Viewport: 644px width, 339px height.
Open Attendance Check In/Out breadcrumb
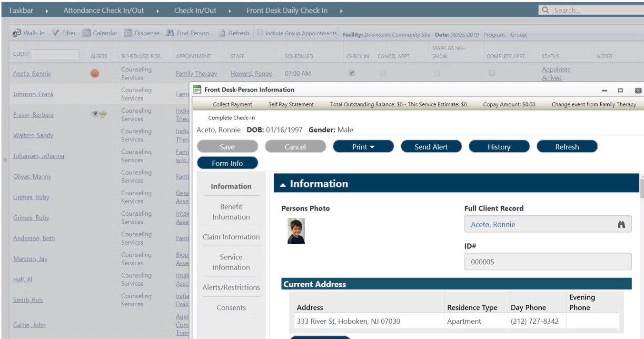point(104,10)
